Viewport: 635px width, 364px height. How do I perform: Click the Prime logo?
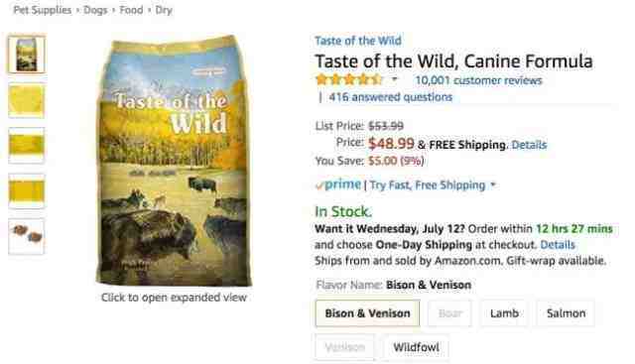[x=338, y=184]
